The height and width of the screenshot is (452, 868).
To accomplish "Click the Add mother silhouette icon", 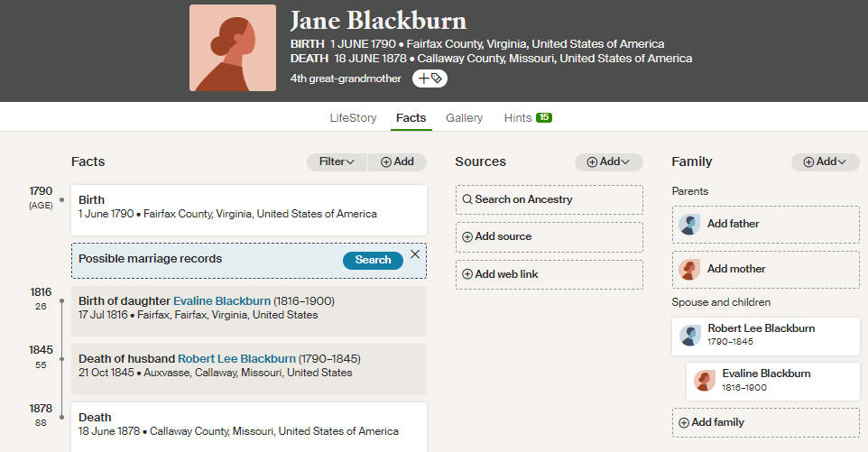I will tap(689, 270).
